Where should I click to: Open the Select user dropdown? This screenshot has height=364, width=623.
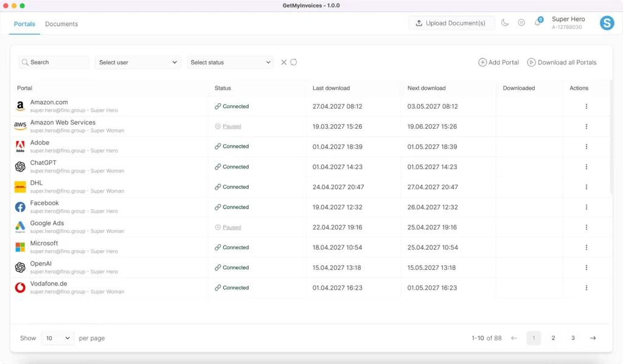tap(138, 63)
